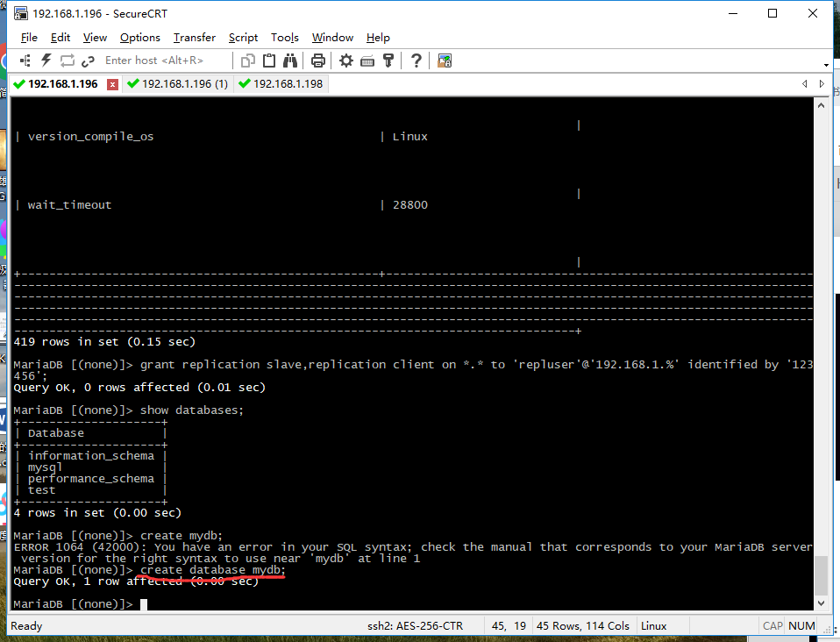Open Session Options gear icon
This screenshot has height=642, width=840.
pyautogui.click(x=346, y=61)
